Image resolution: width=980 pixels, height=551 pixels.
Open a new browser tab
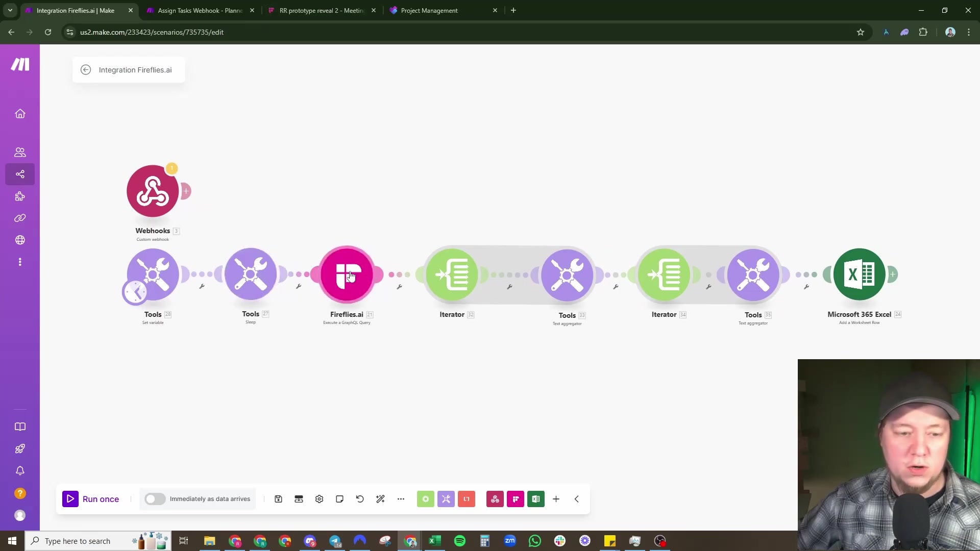tap(513, 10)
